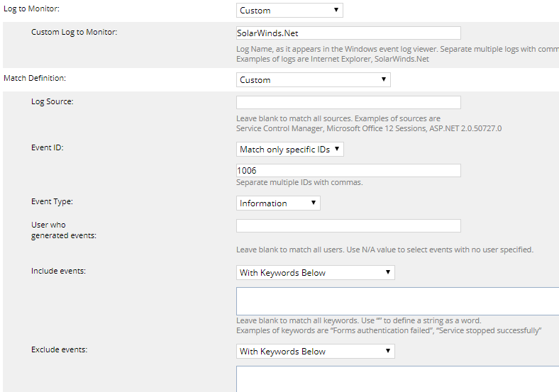
Task: Expand the Match Definition dropdown
Action: [x=313, y=80]
